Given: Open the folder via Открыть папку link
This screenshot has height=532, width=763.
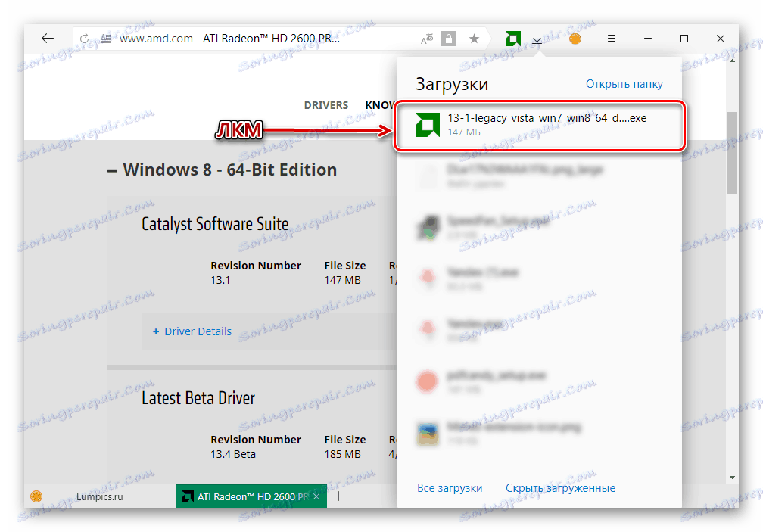Looking at the screenshot, I should pyautogui.click(x=624, y=83).
